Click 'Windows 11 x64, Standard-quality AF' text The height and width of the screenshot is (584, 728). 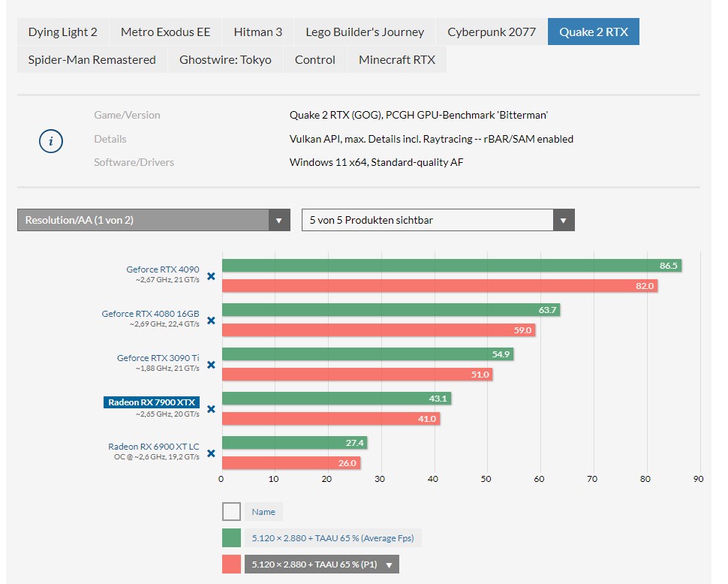(x=377, y=162)
